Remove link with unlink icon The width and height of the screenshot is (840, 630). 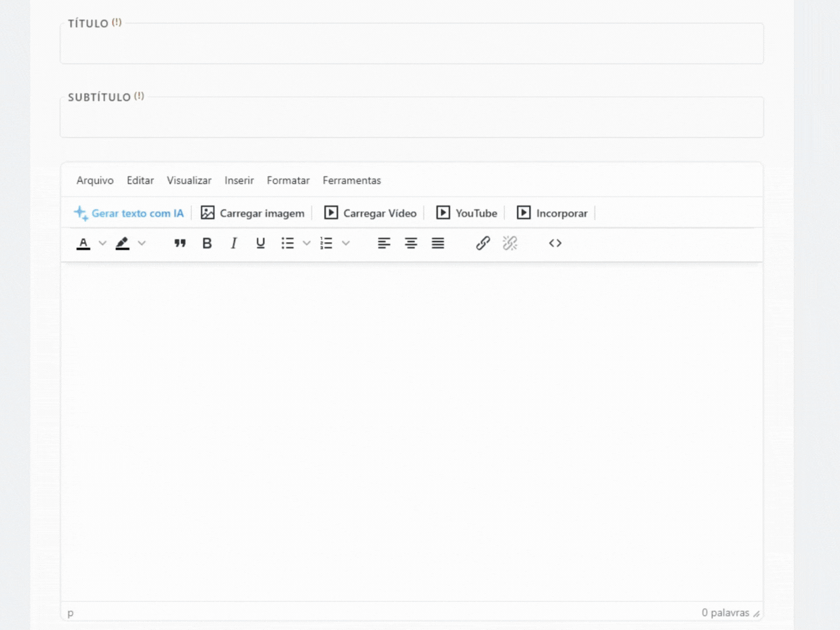(x=510, y=243)
